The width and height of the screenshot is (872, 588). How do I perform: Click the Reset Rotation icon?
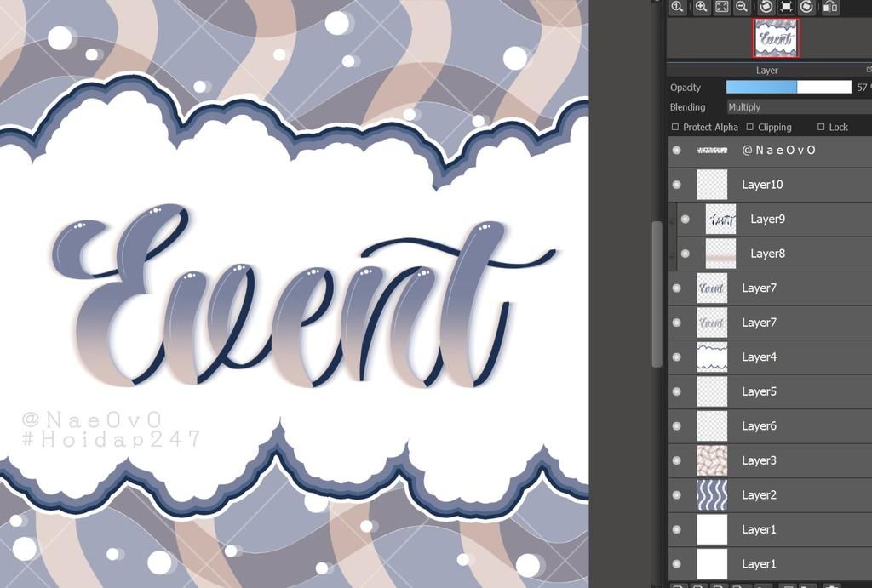click(x=785, y=7)
